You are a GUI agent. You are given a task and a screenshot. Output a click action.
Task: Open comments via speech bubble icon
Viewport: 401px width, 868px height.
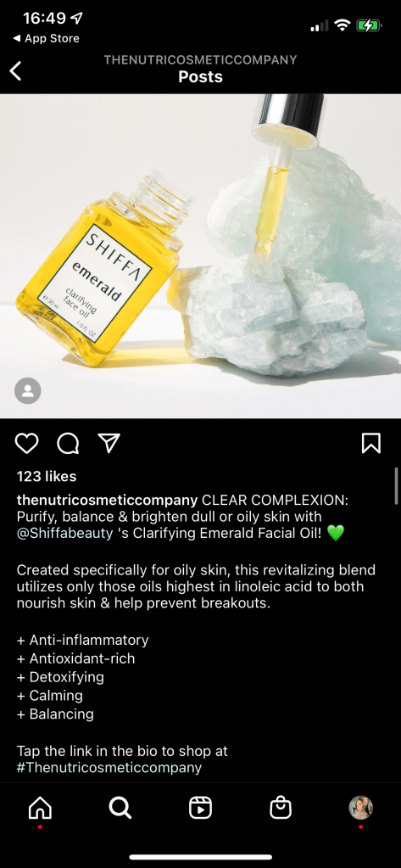pyautogui.click(x=68, y=443)
